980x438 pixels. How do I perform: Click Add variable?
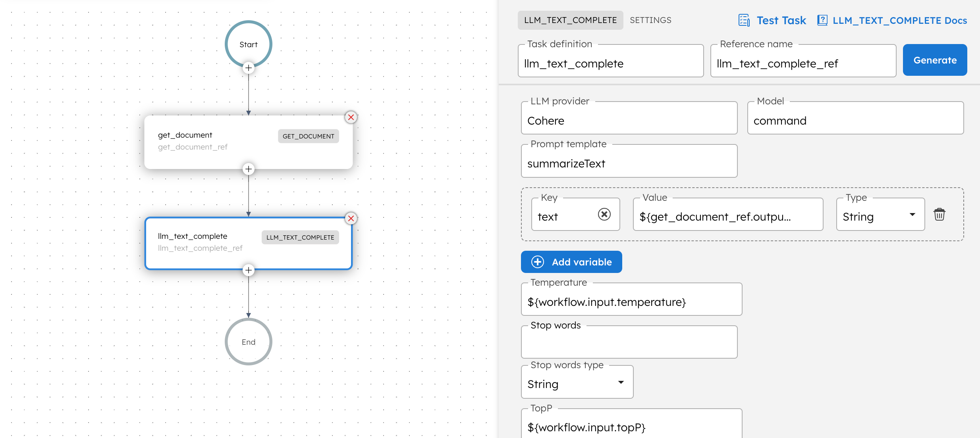pyautogui.click(x=571, y=262)
